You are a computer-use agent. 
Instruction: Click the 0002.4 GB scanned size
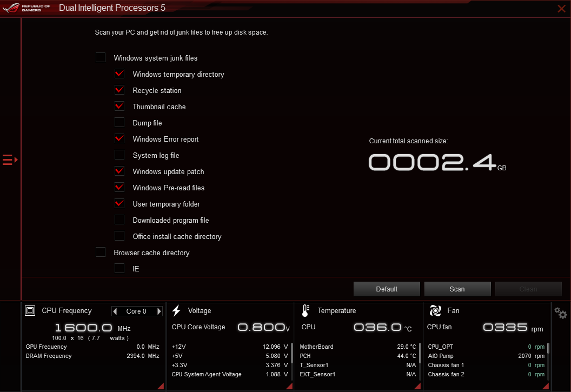pos(437,162)
